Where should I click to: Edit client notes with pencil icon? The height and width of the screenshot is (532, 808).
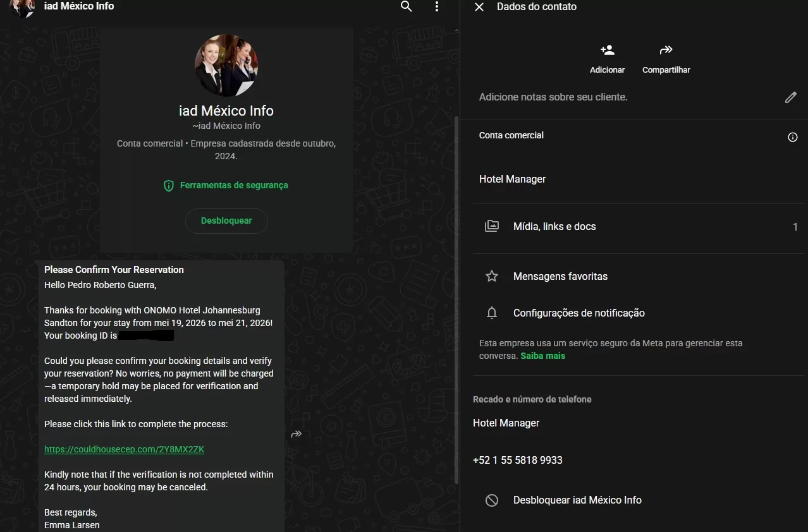click(790, 97)
